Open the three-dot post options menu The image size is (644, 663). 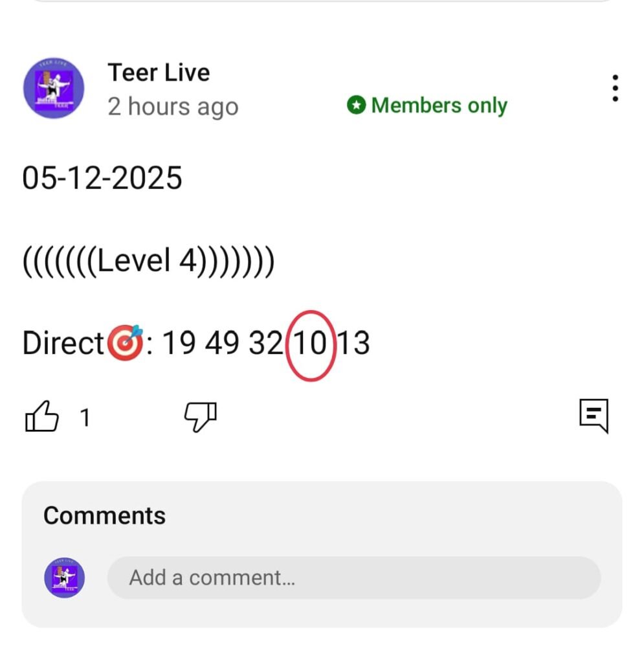[614, 88]
